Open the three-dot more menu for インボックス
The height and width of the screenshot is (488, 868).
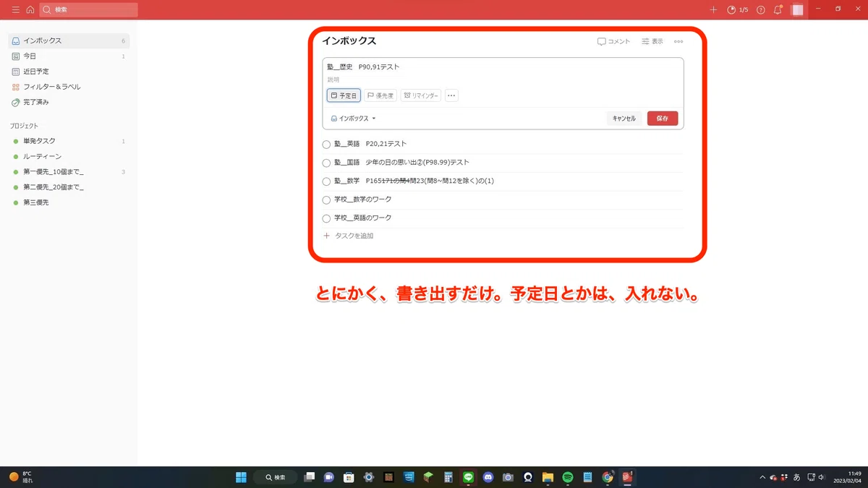pos(678,42)
